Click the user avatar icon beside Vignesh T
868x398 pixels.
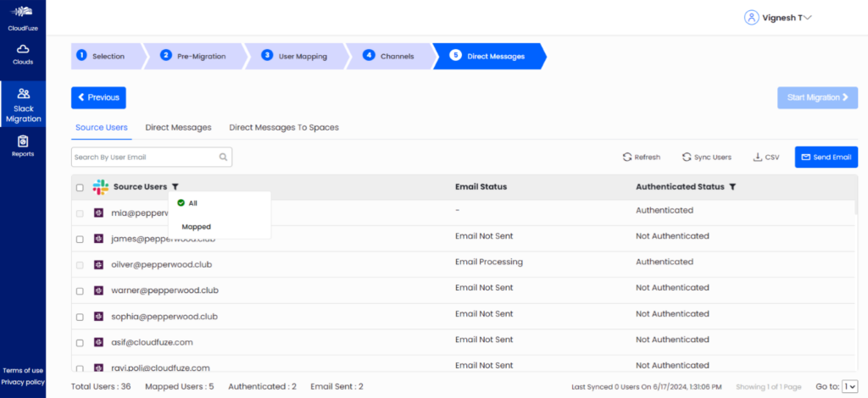pos(751,18)
